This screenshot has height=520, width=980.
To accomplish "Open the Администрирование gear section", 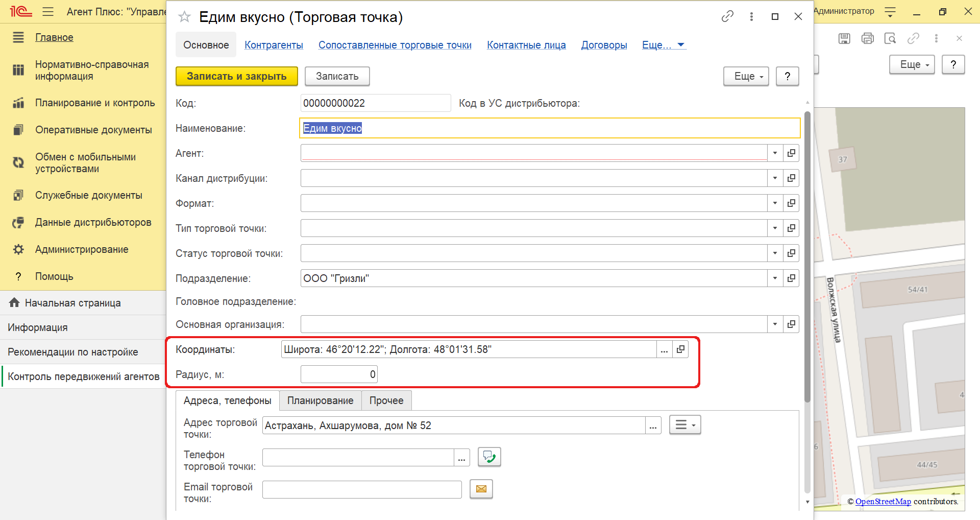I will pos(82,249).
